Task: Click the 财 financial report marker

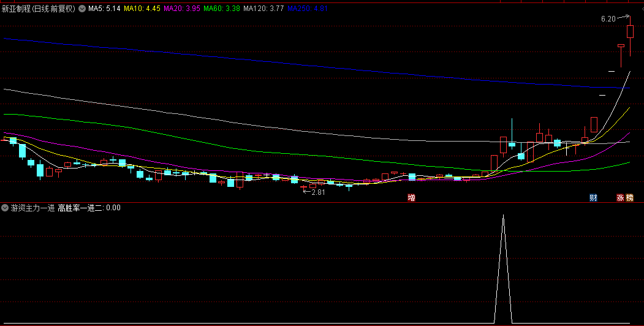Action: click(x=593, y=198)
